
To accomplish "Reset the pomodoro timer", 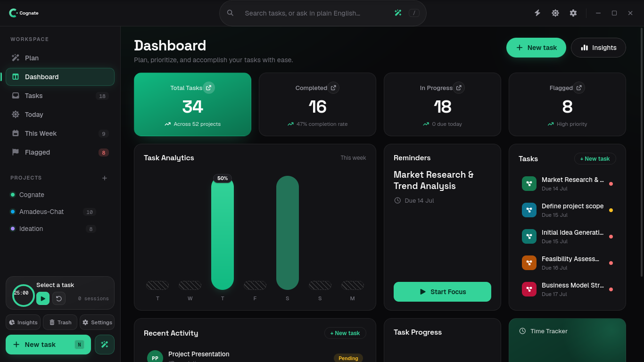I will (x=59, y=298).
